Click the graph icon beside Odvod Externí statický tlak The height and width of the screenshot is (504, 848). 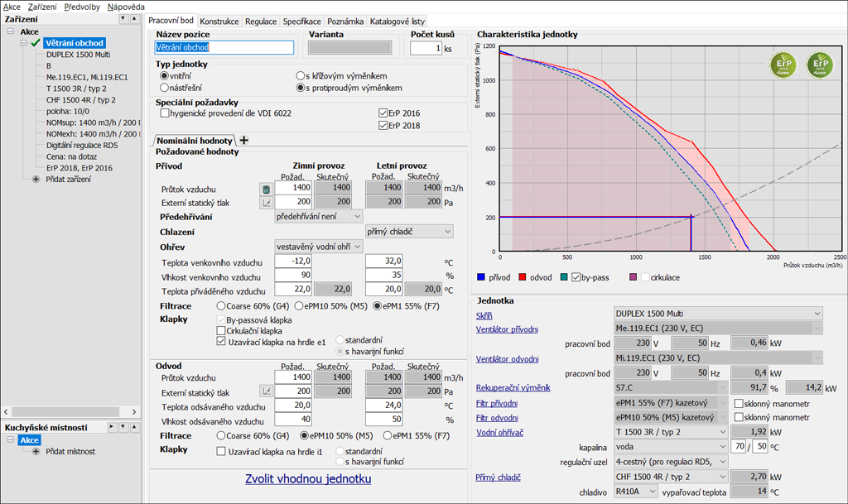coord(266,391)
